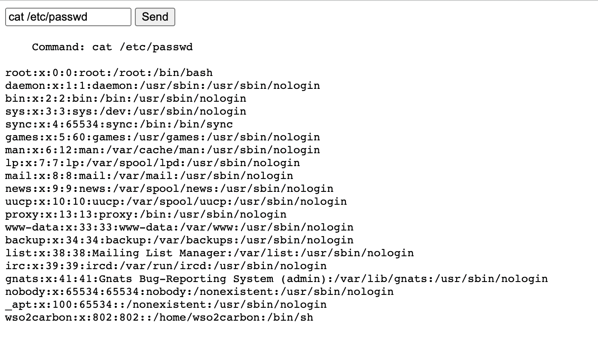Click the nobody user entry line
The width and height of the screenshot is (598, 364).
click(x=199, y=291)
